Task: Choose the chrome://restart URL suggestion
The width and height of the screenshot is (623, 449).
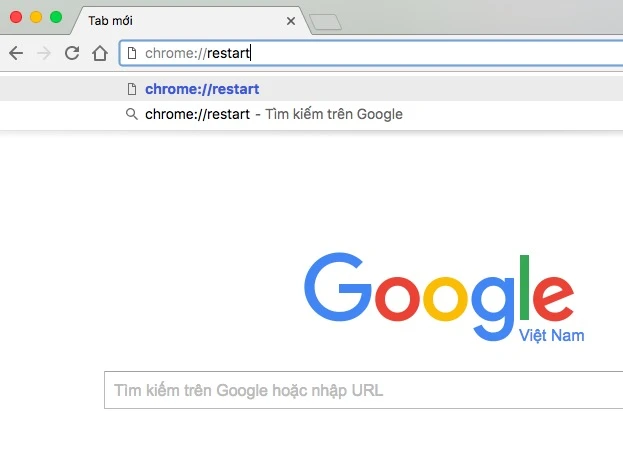Action: pos(202,89)
